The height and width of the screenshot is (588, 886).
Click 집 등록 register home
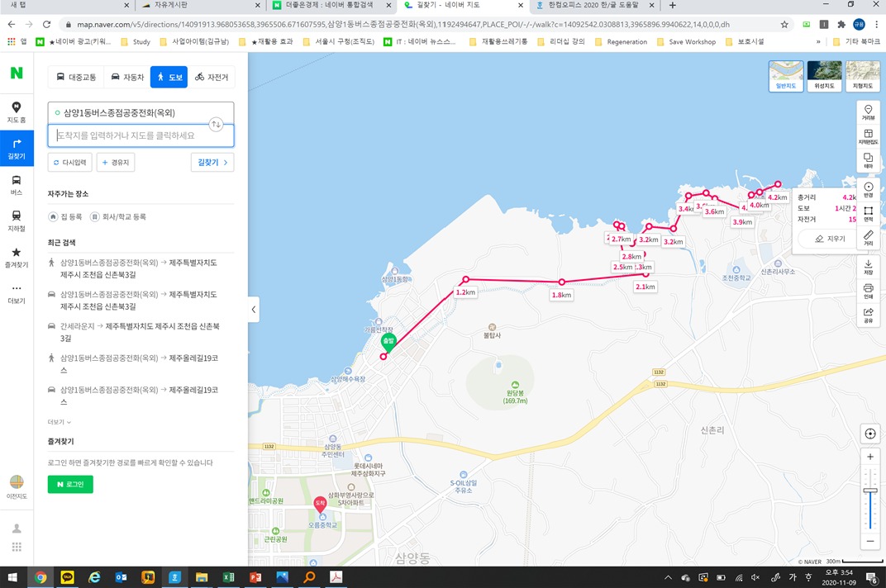pyautogui.click(x=65, y=217)
